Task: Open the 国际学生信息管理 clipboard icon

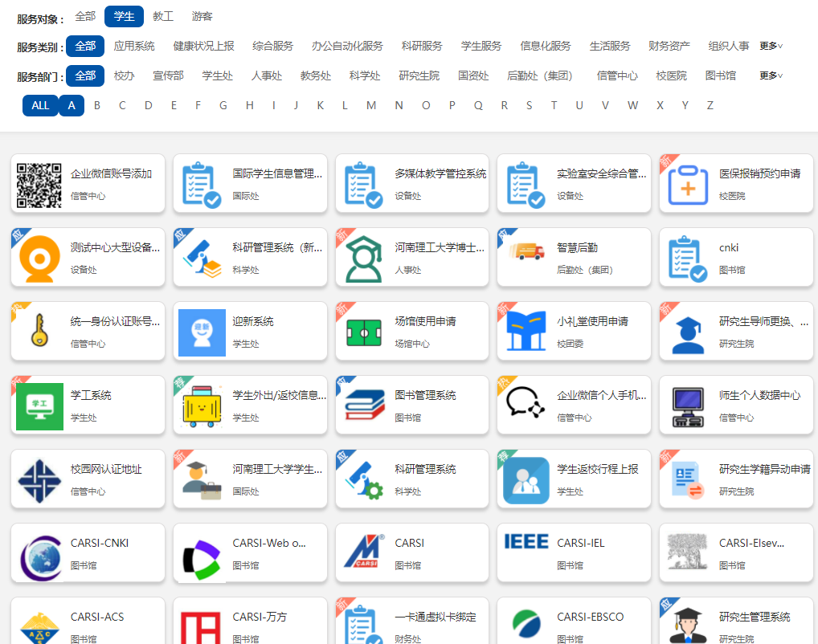Action: click(202, 185)
